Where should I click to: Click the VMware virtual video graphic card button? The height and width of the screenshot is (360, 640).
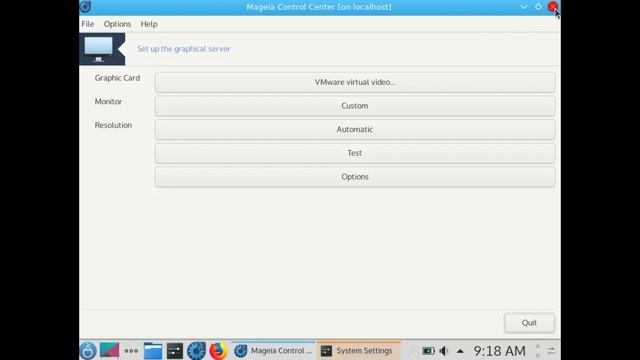(x=355, y=82)
